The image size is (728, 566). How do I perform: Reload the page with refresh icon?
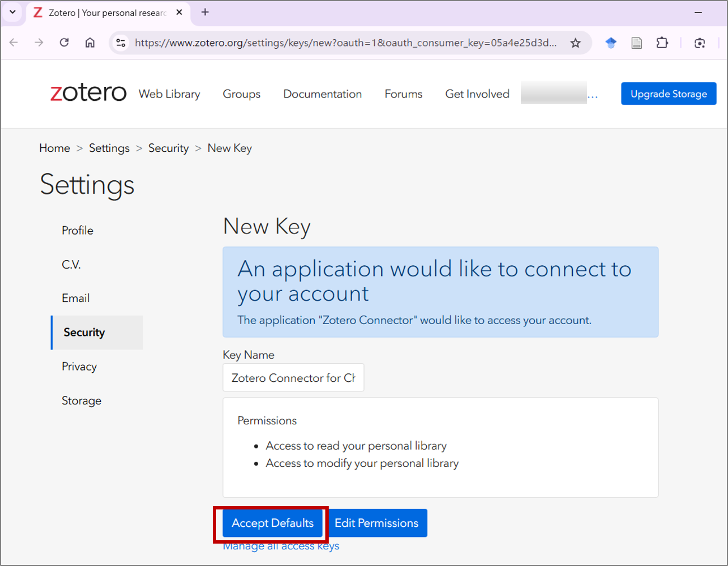(64, 43)
